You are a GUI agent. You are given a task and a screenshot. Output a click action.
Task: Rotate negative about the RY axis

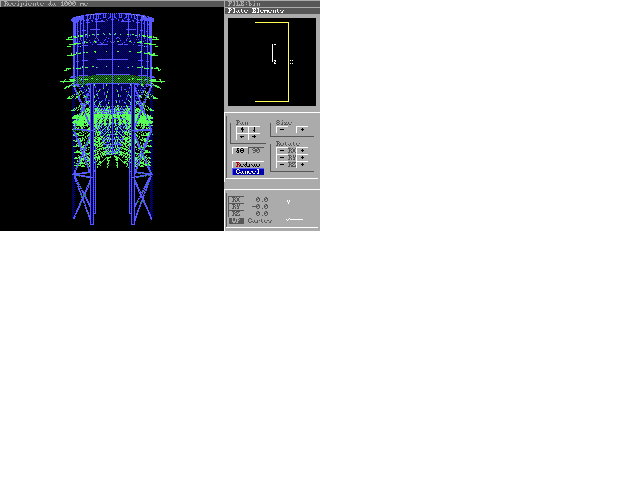tap(282, 157)
